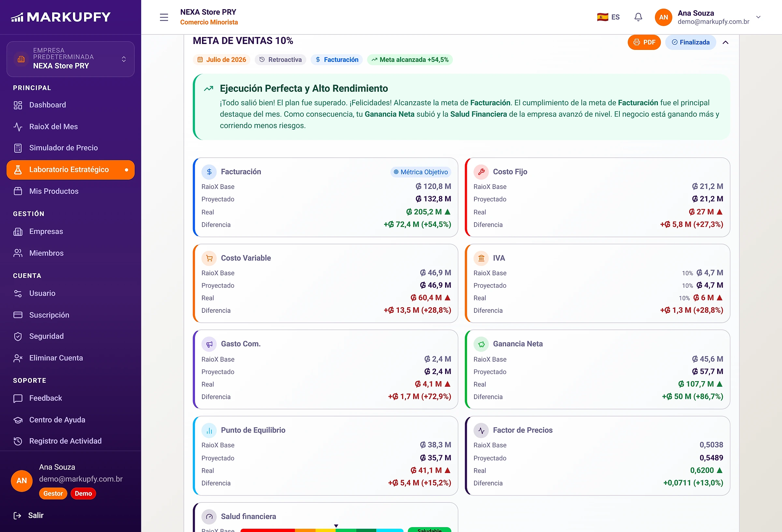This screenshot has height=532, width=782.
Task: Click the Métrica Objetivo badge
Action: (421, 172)
